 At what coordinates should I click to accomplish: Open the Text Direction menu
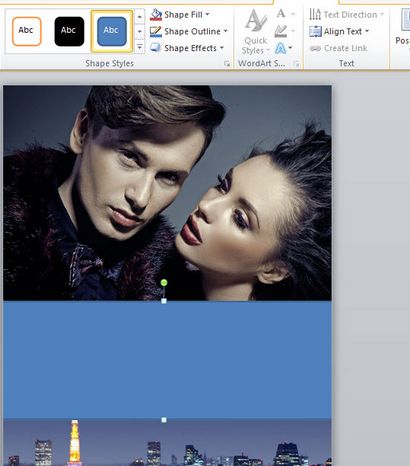pyautogui.click(x=346, y=15)
